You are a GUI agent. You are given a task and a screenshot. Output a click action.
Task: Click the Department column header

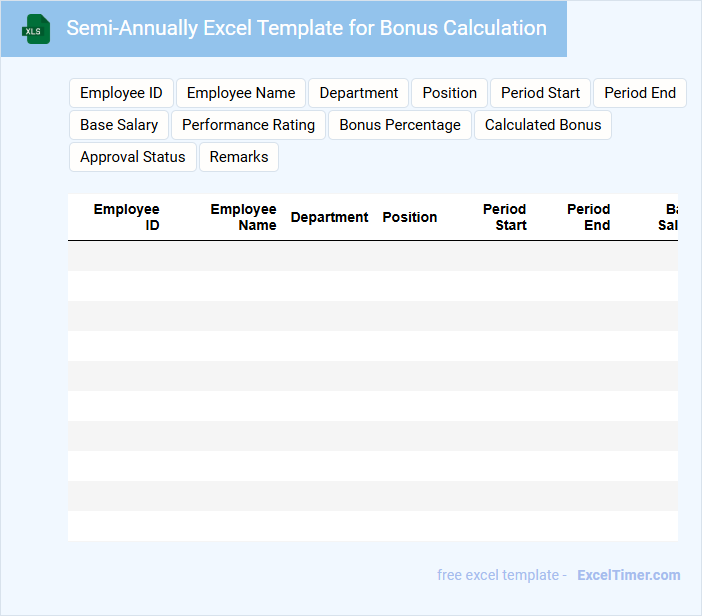coord(329,217)
